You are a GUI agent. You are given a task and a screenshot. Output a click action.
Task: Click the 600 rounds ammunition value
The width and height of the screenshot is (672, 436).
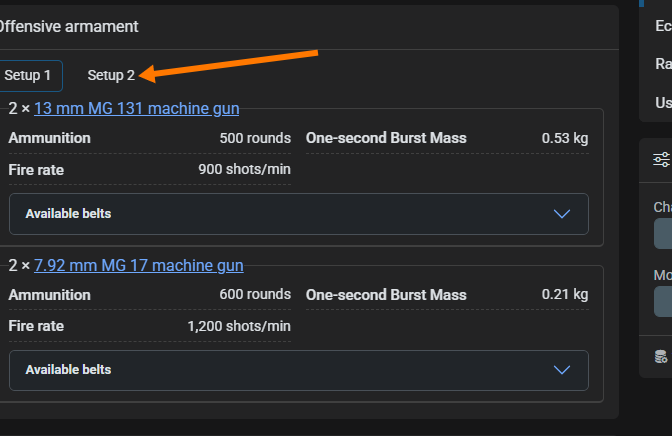[255, 295]
